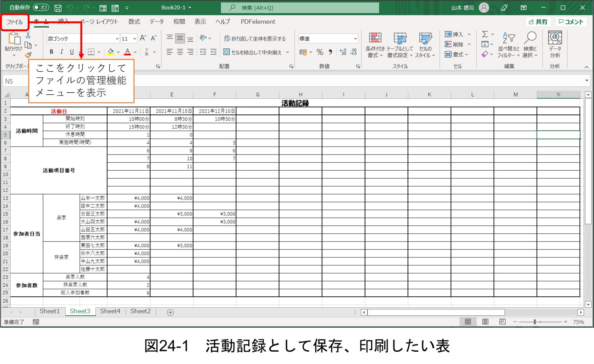594x364 pixels.
Task: Open the number format dropdown 標準
Action: click(328, 38)
